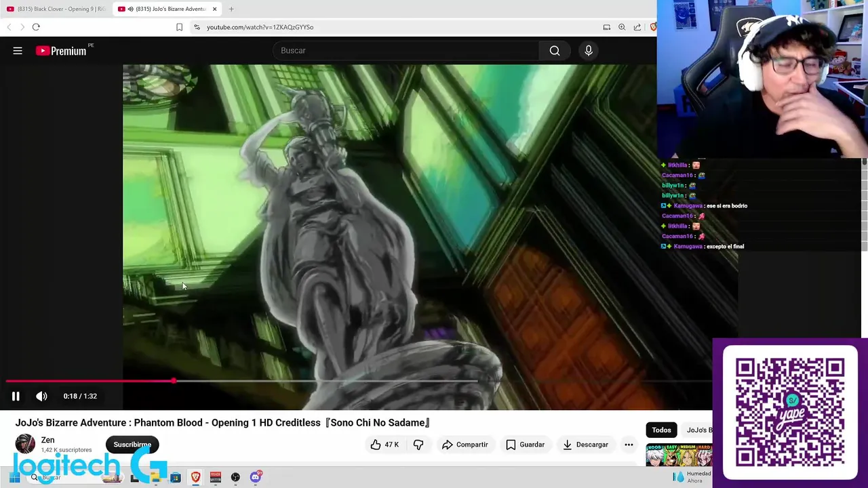Like the video with thumbs-up 47 K
The height and width of the screenshot is (488, 868).
384,445
